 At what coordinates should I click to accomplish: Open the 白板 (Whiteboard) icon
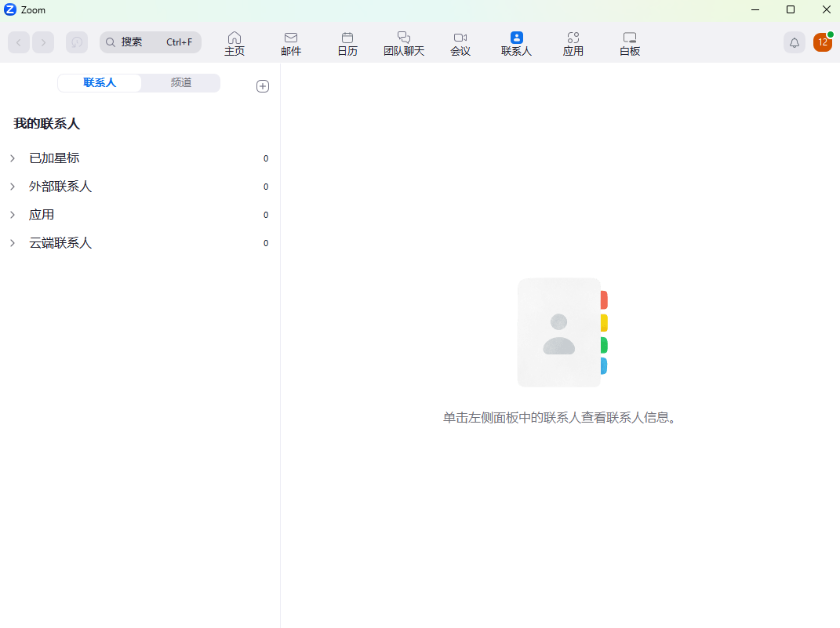click(629, 42)
